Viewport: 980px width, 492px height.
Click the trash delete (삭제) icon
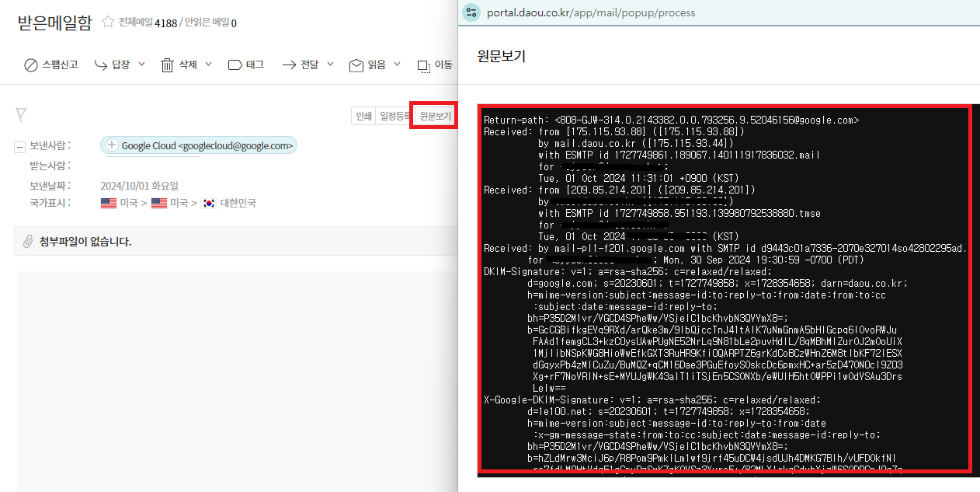(167, 65)
